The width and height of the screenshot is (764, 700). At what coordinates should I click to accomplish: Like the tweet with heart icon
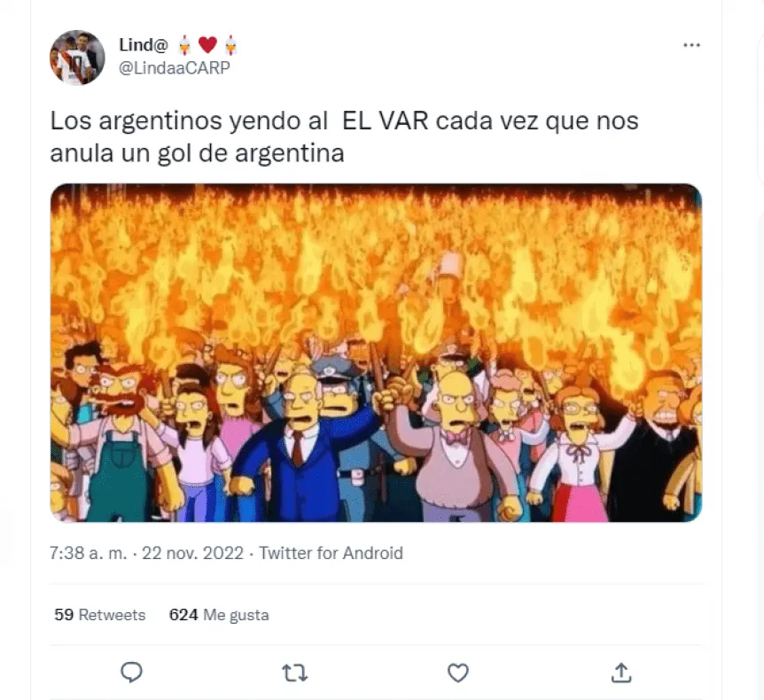click(x=458, y=673)
